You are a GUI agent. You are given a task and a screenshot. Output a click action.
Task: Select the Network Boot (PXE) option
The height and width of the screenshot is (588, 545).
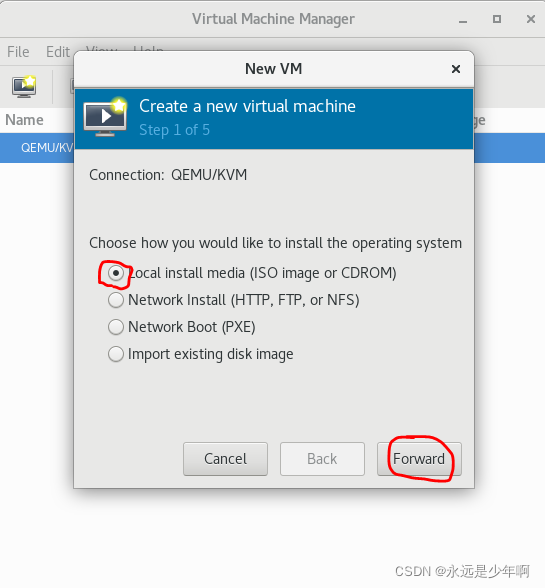tap(116, 327)
